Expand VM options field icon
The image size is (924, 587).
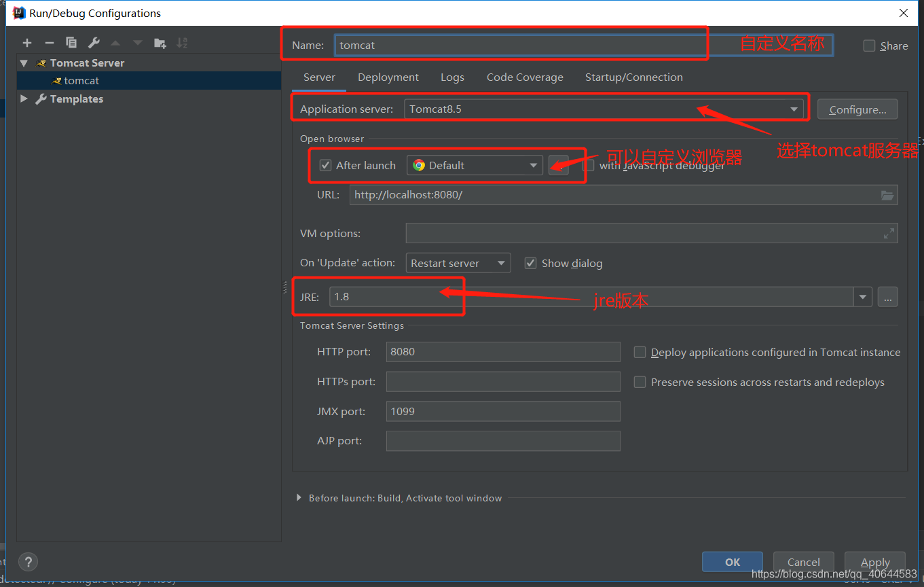pyautogui.click(x=889, y=233)
